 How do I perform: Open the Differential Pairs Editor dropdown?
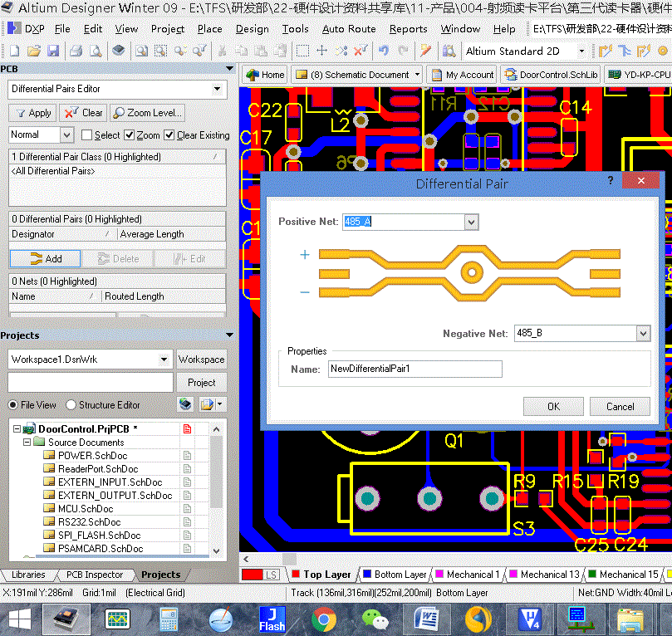click(218, 89)
